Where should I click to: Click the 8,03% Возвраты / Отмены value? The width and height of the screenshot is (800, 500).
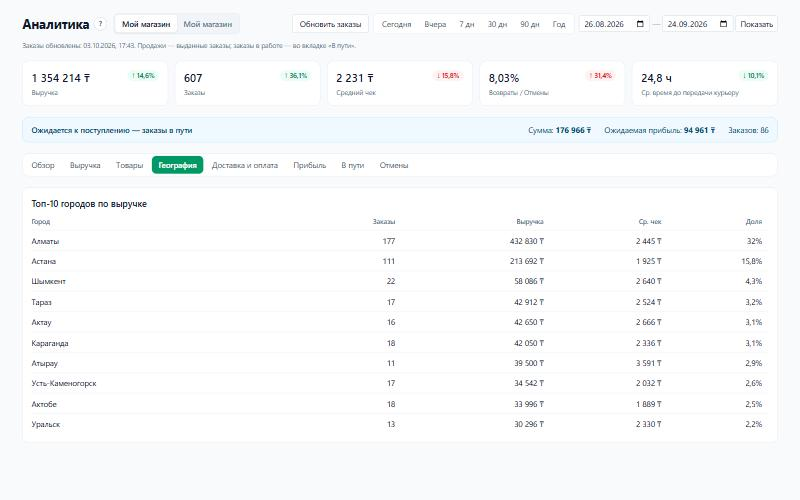pyautogui.click(x=504, y=78)
